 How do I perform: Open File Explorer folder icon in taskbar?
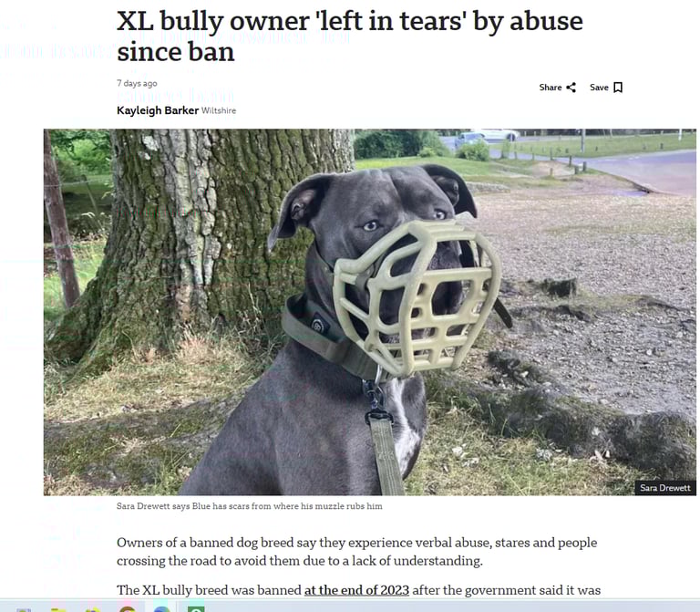click(58, 609)
